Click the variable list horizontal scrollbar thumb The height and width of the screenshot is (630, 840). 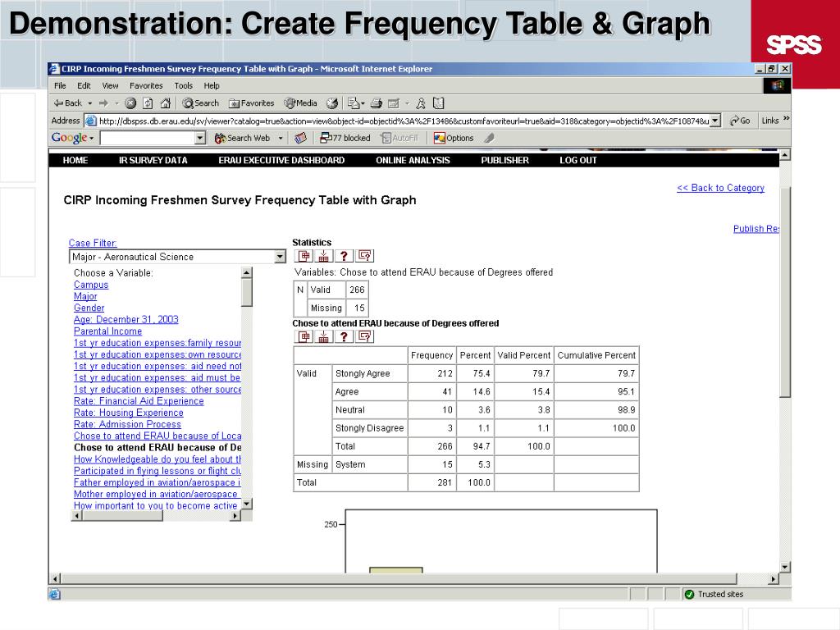(x=122, y=516)
